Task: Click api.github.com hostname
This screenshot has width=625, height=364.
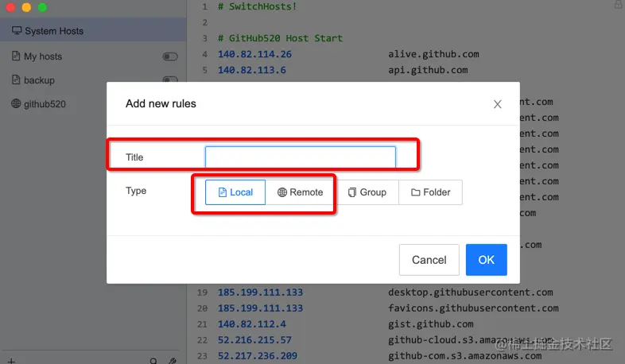Action: pyautogui.click(x=428, y=70)
